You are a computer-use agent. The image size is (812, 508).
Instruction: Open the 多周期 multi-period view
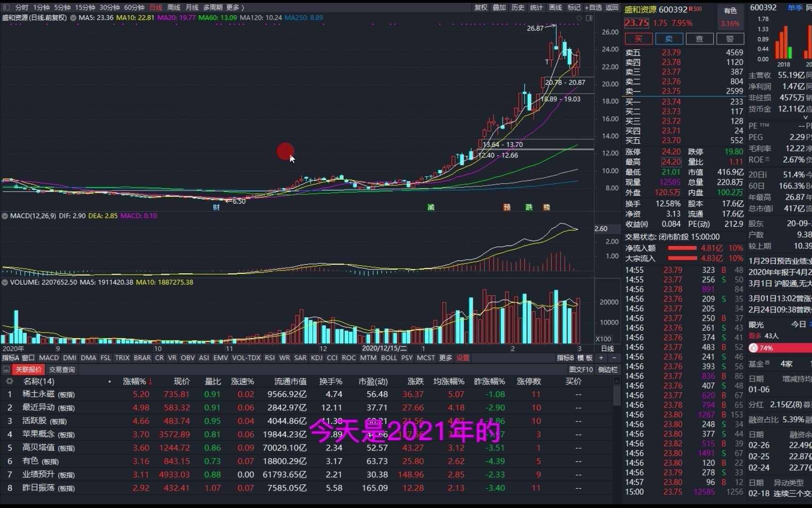tap(213, 8)
